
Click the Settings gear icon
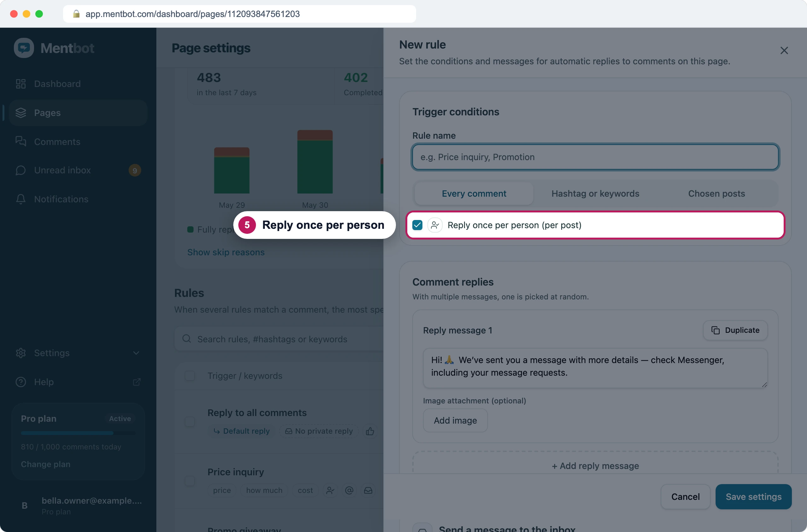point(21,353)
